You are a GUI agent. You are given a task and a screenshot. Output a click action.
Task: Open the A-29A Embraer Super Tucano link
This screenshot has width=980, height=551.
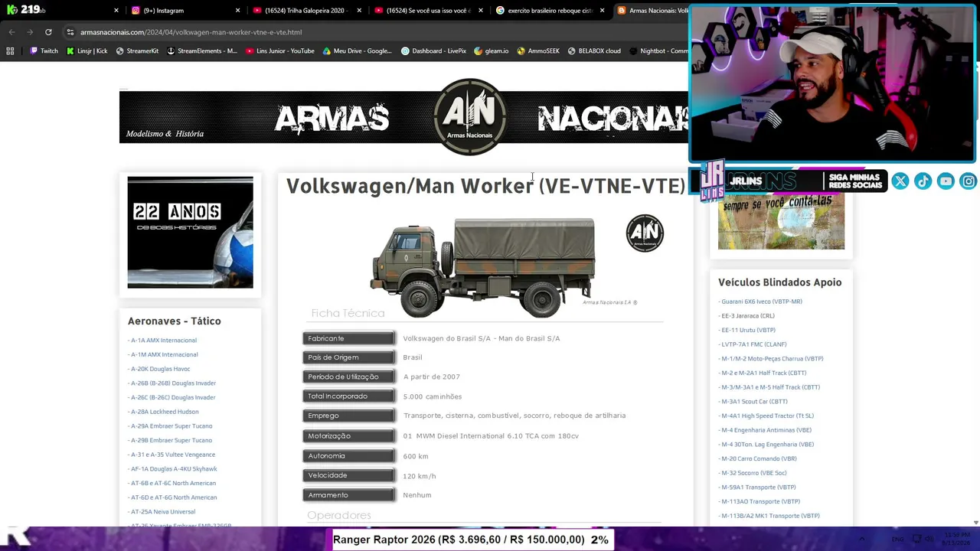coord(170,426)
